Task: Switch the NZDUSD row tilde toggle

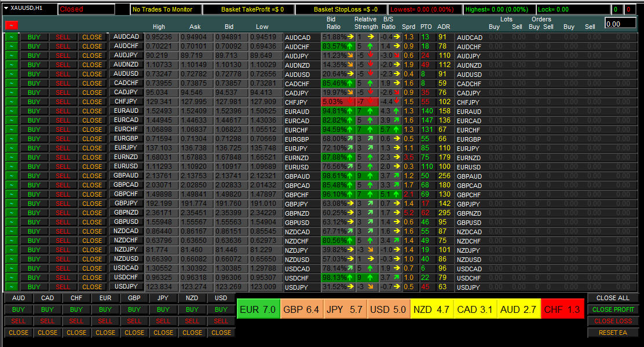Action: point(12,259)
